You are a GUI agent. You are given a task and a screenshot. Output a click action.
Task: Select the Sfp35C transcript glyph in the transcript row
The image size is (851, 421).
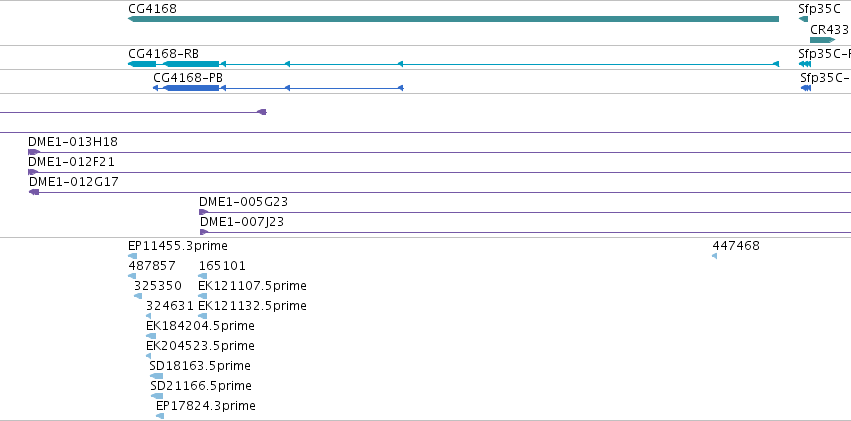point(805,64)
